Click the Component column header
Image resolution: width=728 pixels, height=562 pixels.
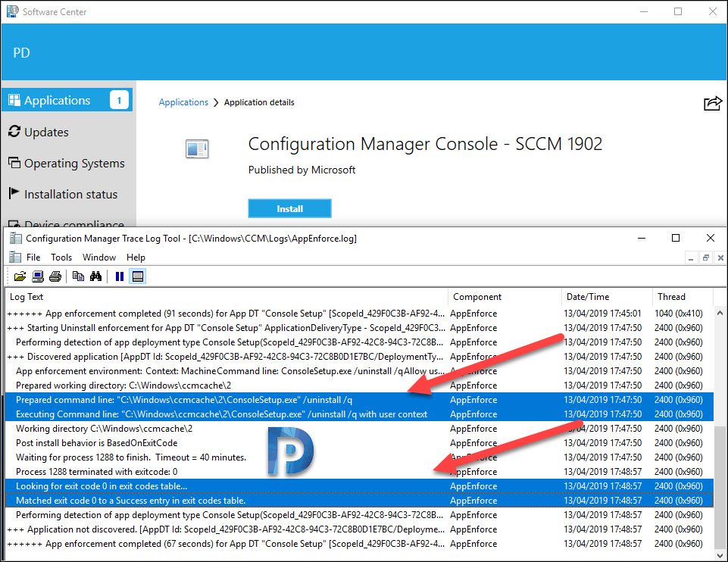point(505,297)
